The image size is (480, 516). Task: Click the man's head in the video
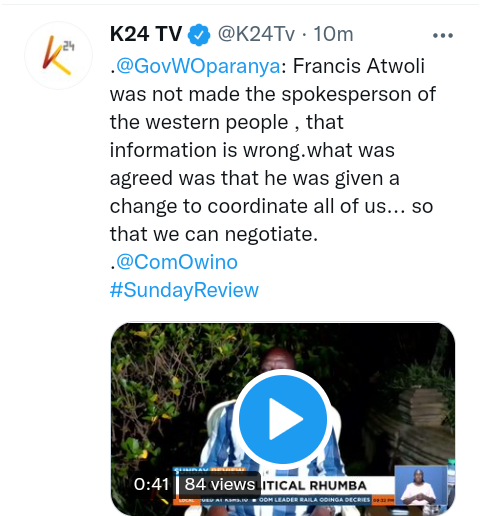(277, 360)
